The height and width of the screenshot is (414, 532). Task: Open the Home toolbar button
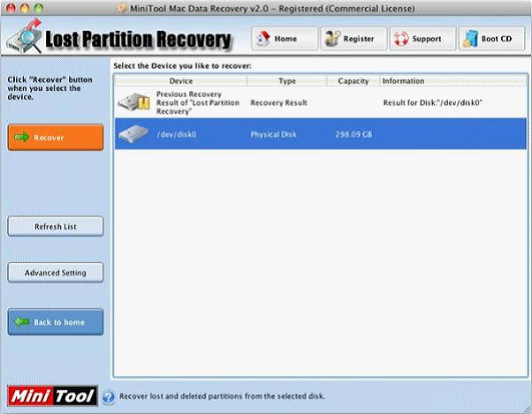[285, 39]
